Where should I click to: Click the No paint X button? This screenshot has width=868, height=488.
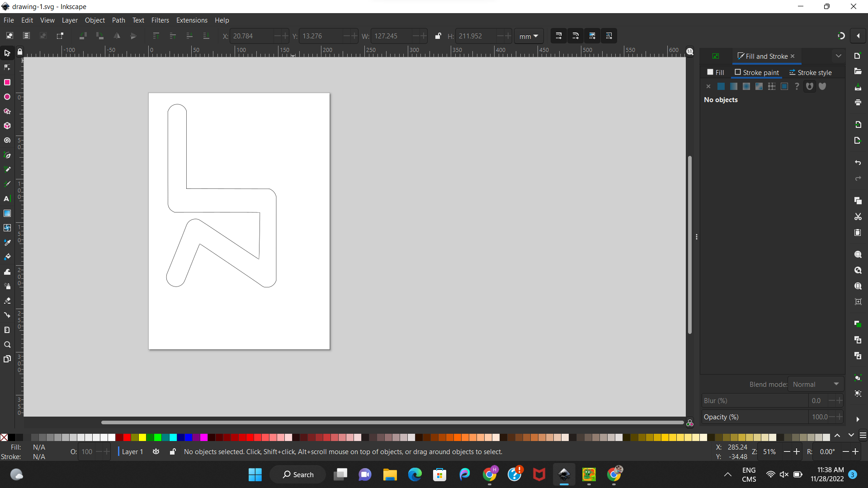point(708,86)
